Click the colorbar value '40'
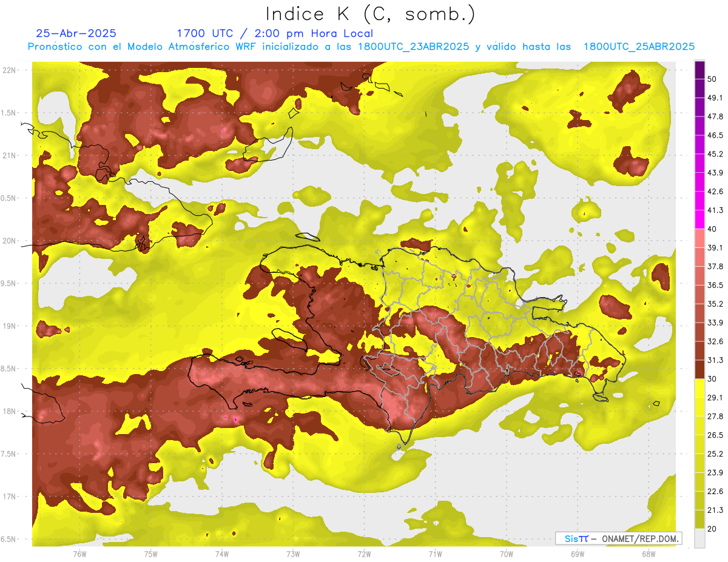This screenshot has width=728, height=562. pos(713,229)
